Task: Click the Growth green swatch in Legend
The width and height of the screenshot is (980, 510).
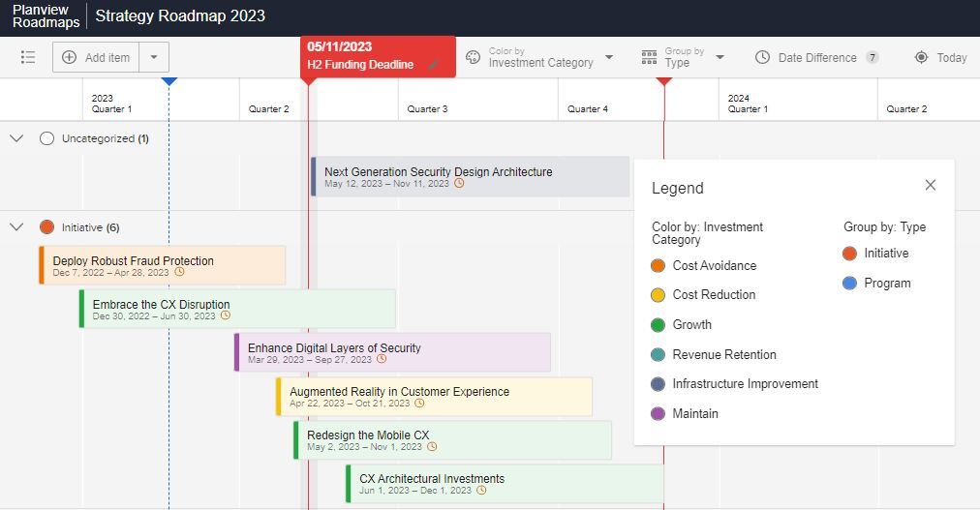Action: pos(658,324)
